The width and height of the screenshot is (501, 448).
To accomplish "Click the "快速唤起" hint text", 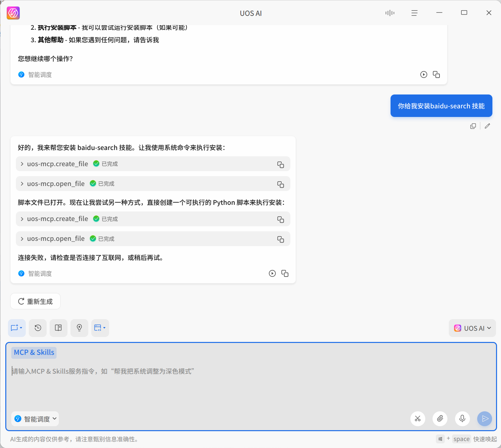I will [x=485, y=439].
